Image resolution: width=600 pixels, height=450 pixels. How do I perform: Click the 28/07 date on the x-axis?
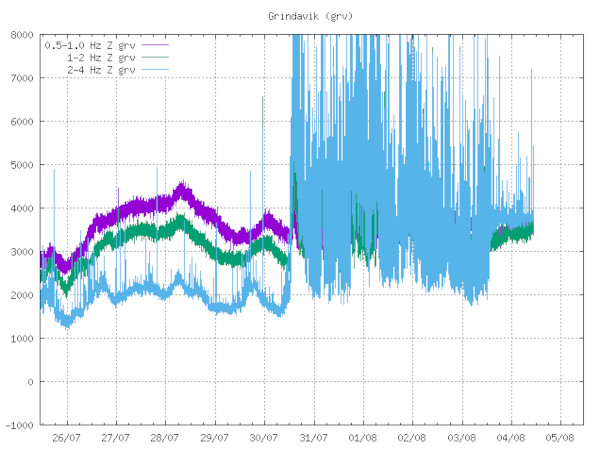click(165, 437)
